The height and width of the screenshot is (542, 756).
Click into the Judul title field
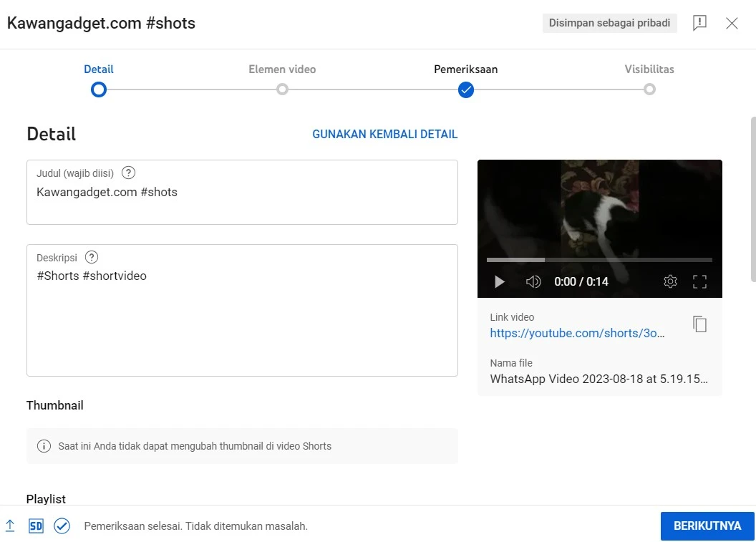pyautogui.click(x=242, y=192)
